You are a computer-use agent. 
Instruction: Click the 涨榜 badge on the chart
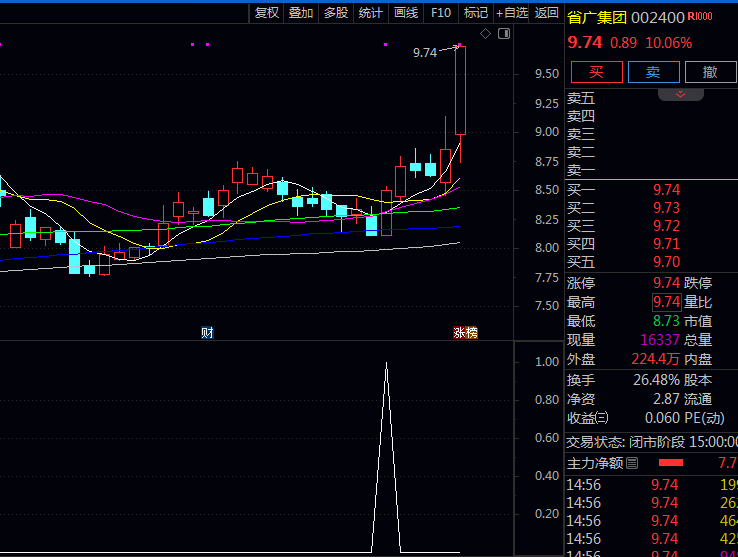(x=465, y=333)
